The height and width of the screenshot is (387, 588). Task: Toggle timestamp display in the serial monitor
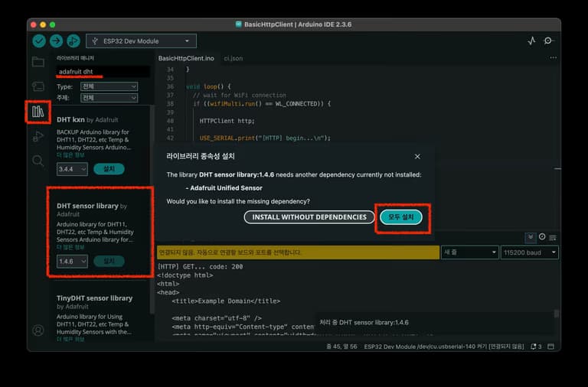[542, 237]
